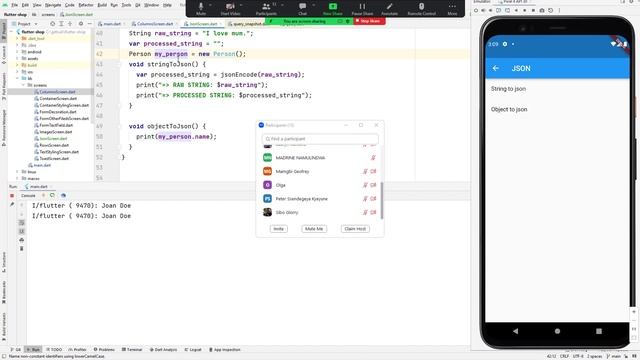
Task: Click the red Stop Share button
Action: coord(369,21)
